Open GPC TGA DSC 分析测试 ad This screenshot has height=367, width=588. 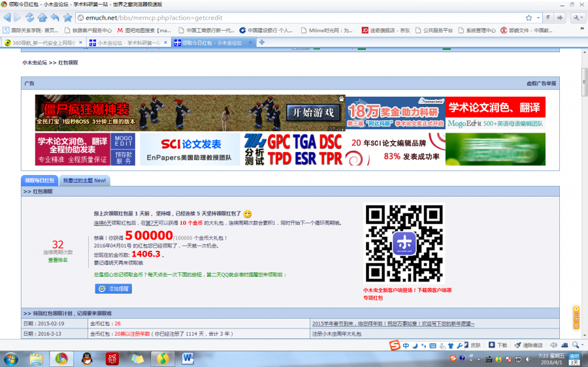point(293,149)
